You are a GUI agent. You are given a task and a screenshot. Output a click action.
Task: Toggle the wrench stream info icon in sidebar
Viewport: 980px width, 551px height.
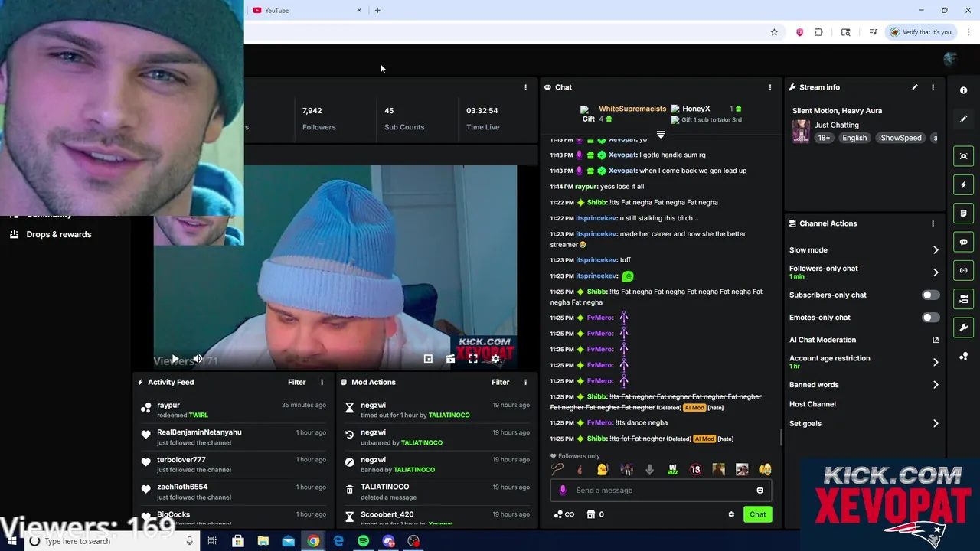pos(964,328)
